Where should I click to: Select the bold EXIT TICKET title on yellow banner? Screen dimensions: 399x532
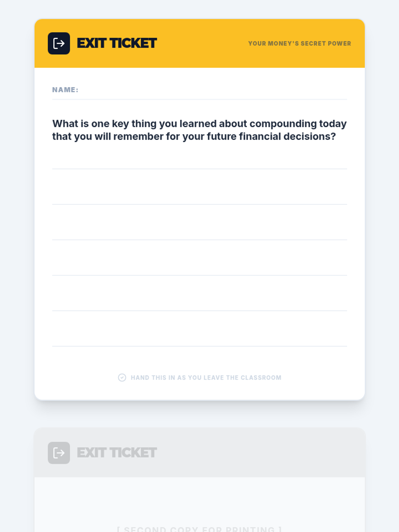(117, 43)
